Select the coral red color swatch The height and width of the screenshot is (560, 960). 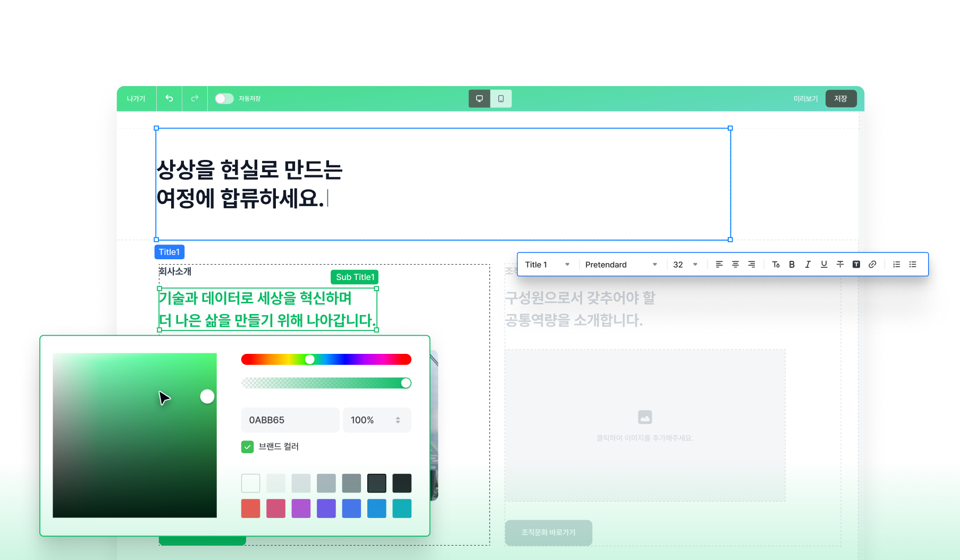pyautogui.click(x=250, y=508)
